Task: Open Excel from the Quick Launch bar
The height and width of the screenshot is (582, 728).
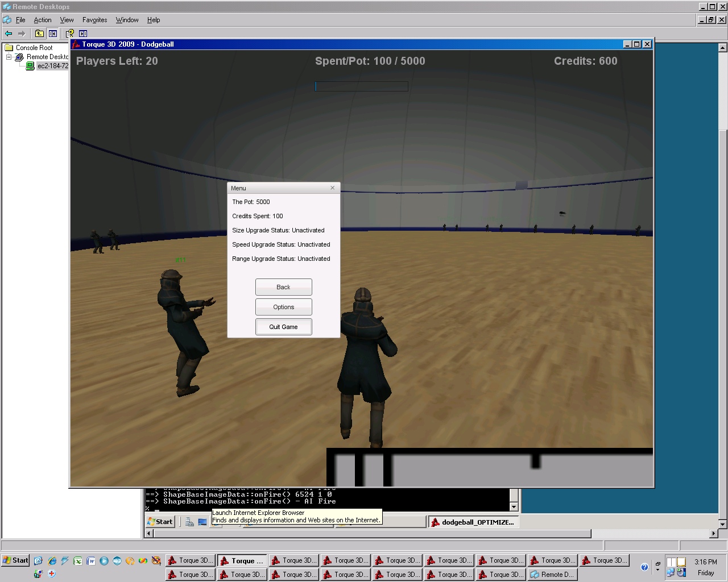Action: coord(78,561)
